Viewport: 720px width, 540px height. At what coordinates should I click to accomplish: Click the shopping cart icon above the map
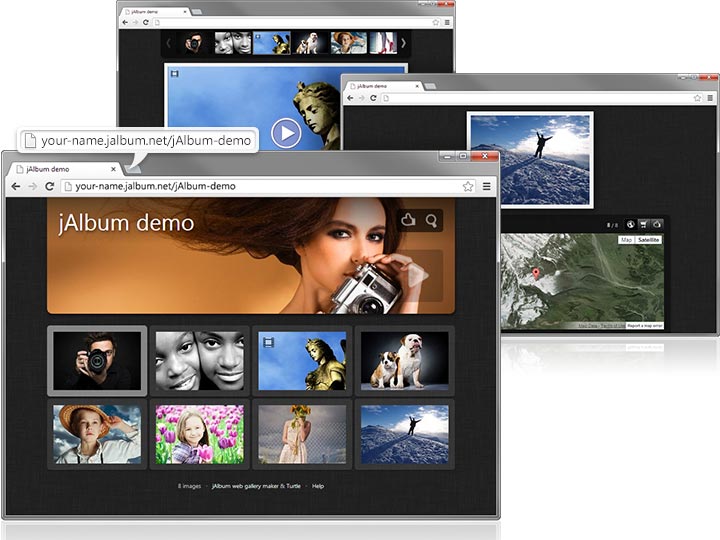click(644, 224)
